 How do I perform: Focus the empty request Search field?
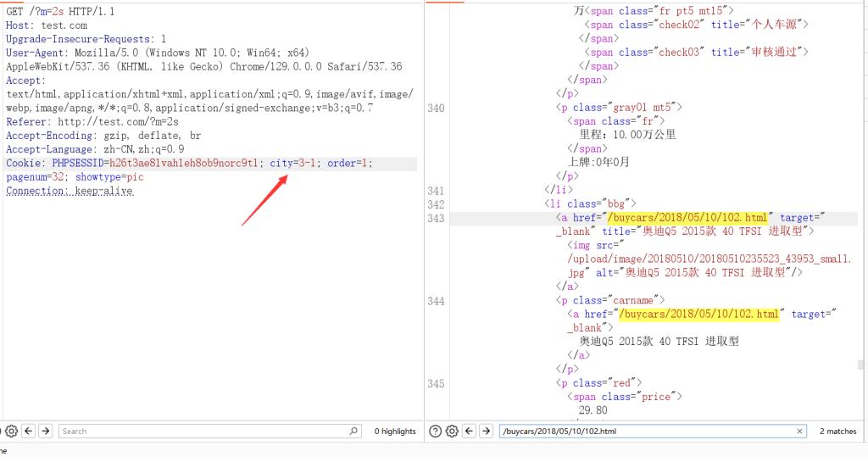tap(203, 432)
